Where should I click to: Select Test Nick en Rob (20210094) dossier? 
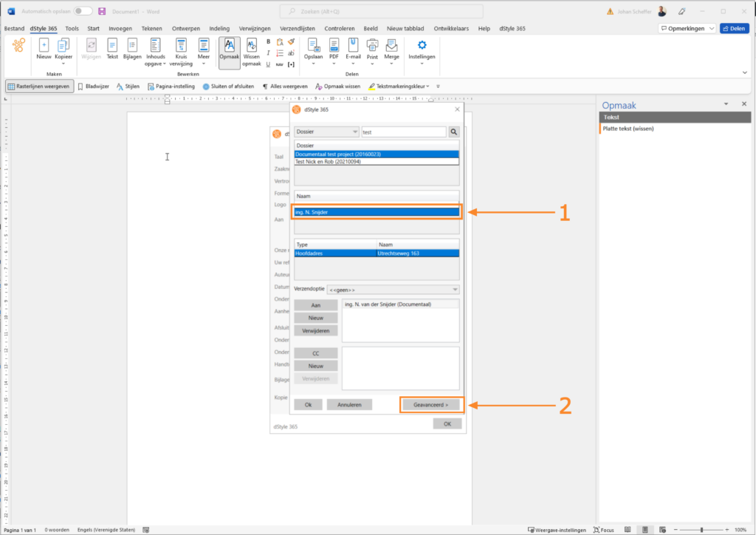pyautogui.click(x=377, y=162)
